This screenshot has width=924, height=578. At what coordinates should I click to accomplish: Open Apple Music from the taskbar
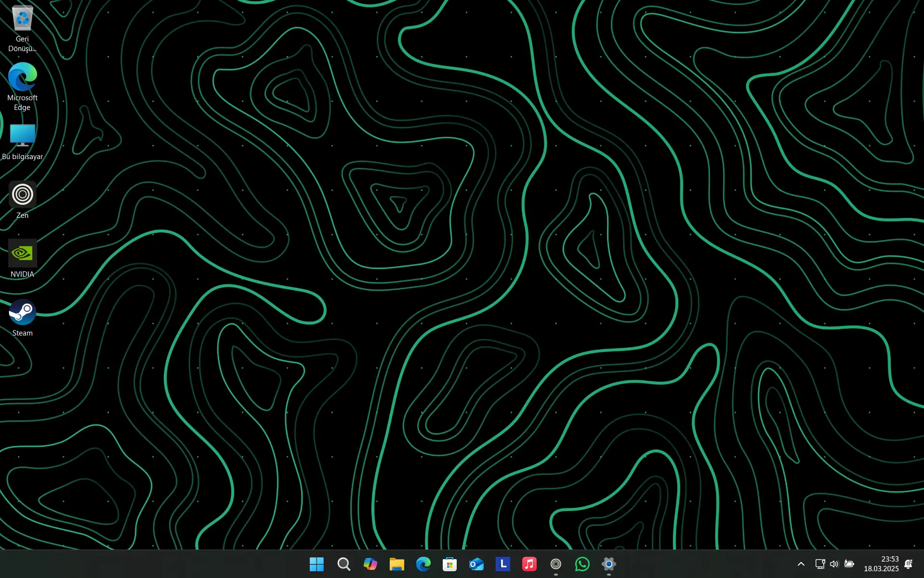pos(529,564)
